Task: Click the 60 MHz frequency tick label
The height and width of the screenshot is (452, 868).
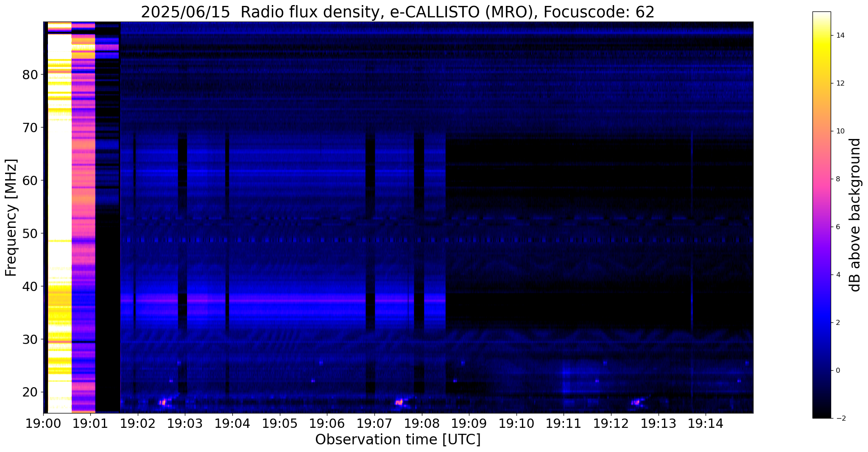Action: click(30, 180)
